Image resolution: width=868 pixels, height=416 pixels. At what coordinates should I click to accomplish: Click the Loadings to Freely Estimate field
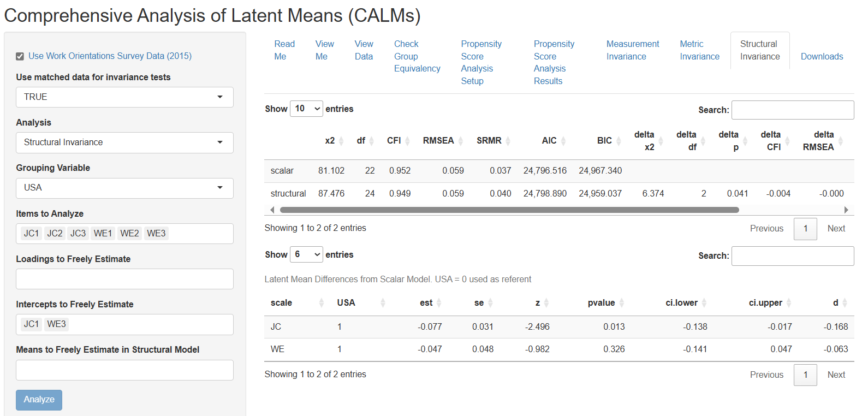click(124, 279)
